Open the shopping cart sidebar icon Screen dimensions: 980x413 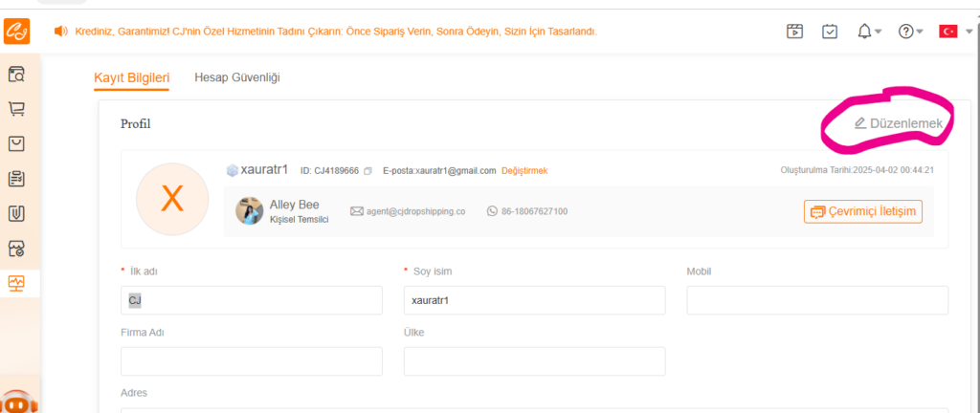16,109
